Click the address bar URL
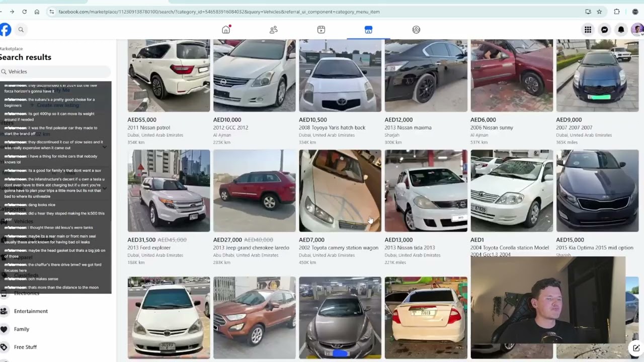Viewport: 644px width, 362px height. tap(219, 12)
